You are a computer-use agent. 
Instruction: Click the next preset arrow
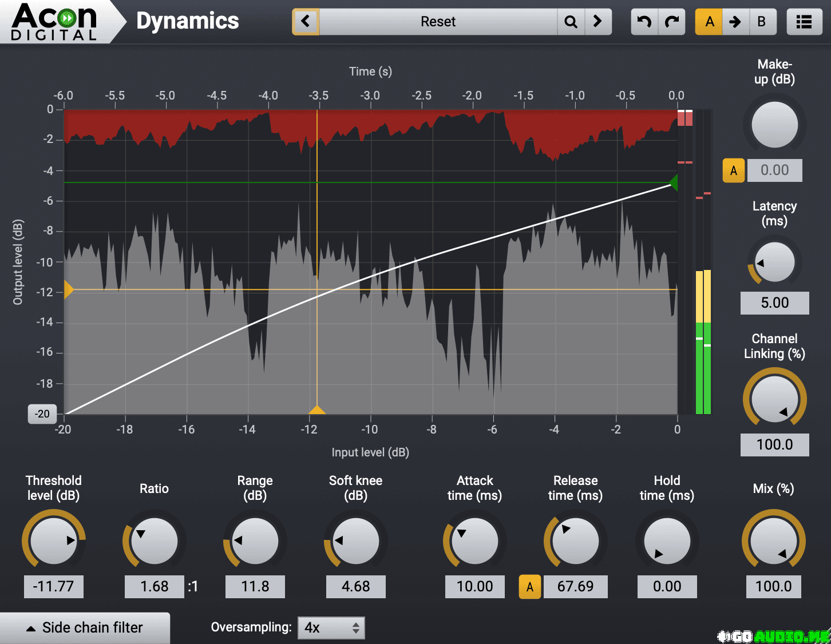click(598, 22)
